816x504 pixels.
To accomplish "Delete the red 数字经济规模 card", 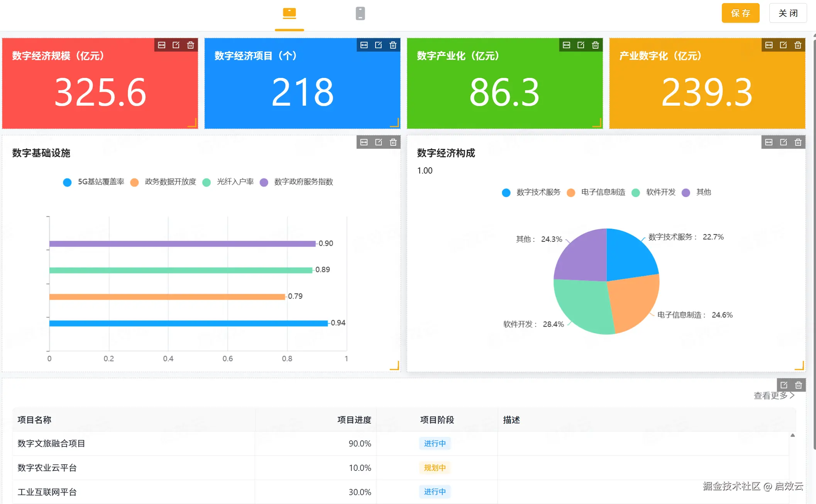I will [x=190, y=45].
